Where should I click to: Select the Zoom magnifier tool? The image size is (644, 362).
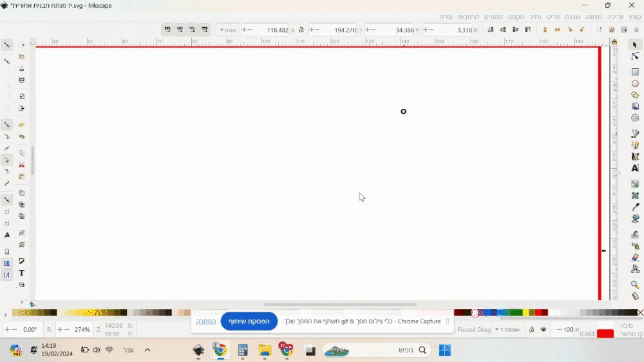pos(635,284)
